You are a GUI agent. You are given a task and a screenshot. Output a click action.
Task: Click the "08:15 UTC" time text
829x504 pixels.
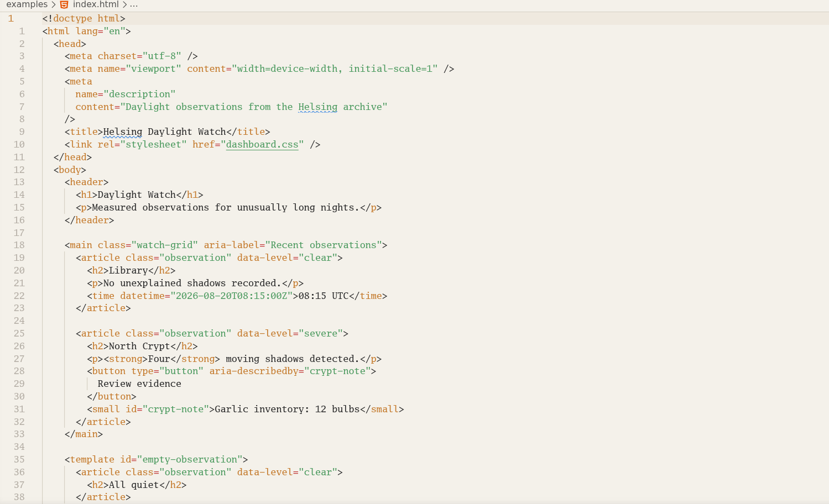324,296
